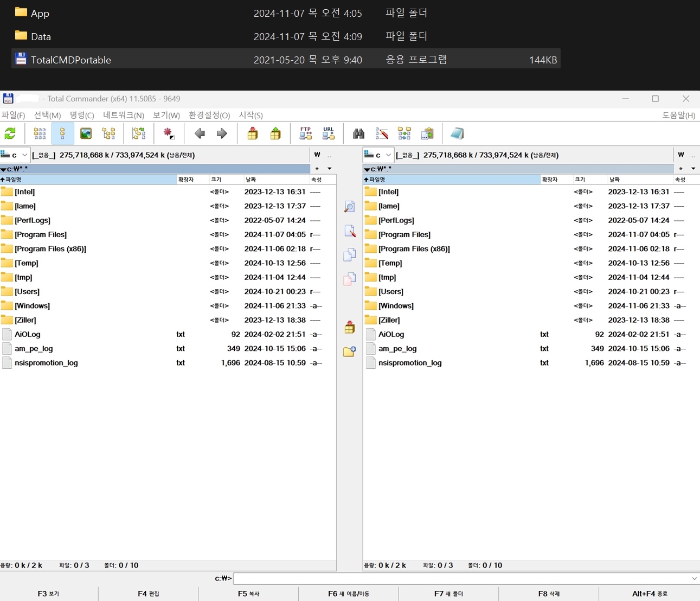Select [Windows] folder in right panel
Image resolution: width=700 pixels, height=601 pixels.
point(531,306)
